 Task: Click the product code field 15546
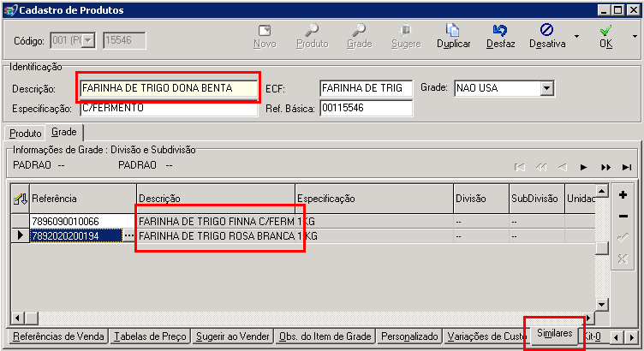point(124,40)
